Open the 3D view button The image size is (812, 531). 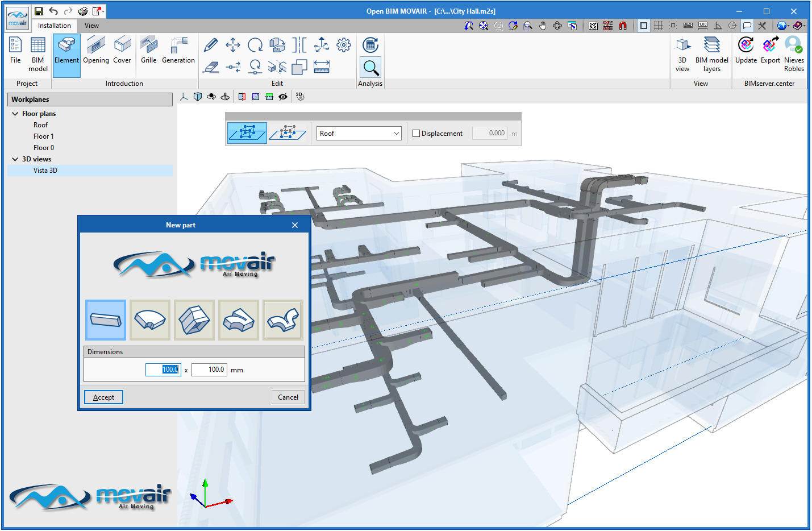(682, 55)
